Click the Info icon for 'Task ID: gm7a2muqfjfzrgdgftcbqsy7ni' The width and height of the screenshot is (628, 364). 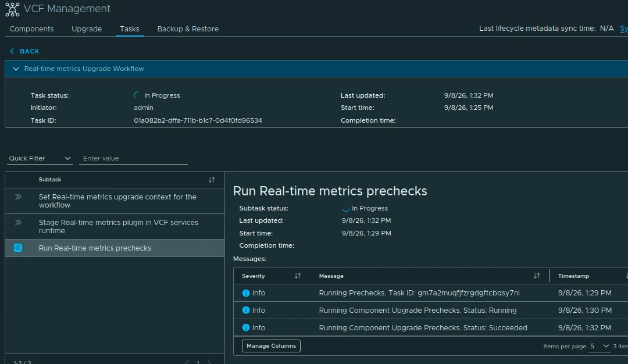pyautogui.click(x=246, y=293)
